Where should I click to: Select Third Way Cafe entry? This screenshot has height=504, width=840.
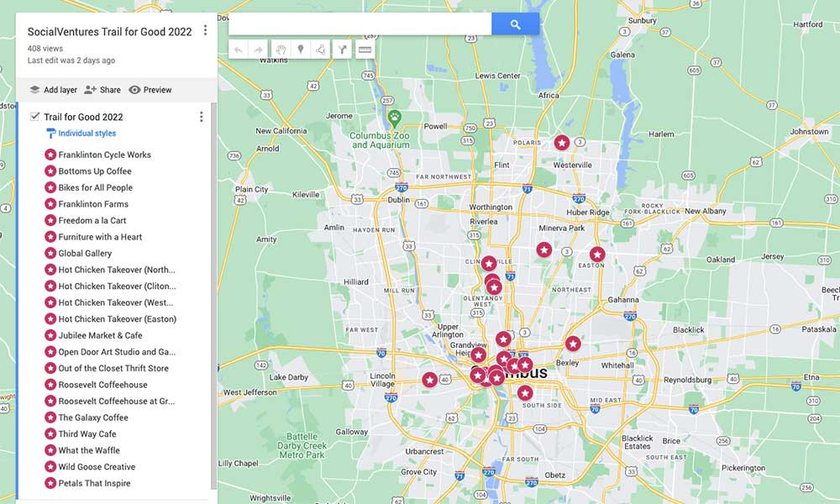tap(87, 433)
